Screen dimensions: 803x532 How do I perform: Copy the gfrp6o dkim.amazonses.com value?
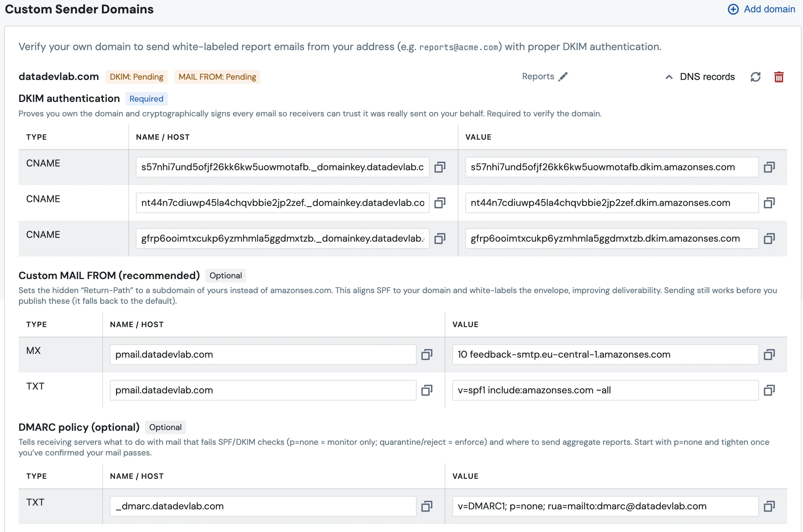click(x=769, y=239)
